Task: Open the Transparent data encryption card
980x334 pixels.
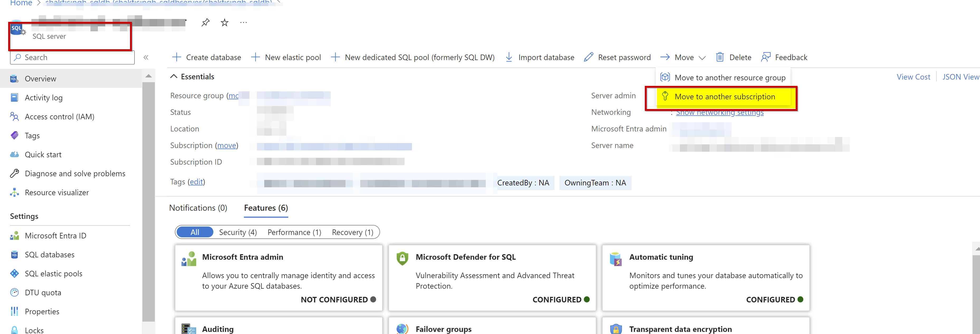Action: 706,326
